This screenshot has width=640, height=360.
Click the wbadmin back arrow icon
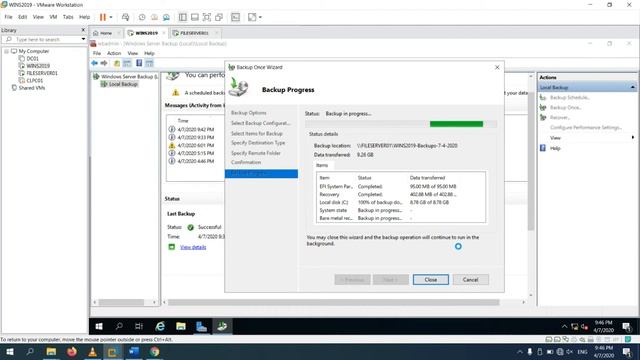click(95, 63)
